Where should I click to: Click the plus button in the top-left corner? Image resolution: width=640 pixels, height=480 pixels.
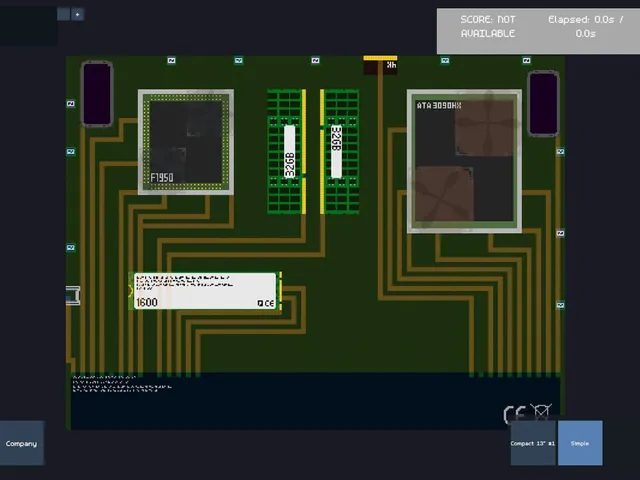(78, 14)
